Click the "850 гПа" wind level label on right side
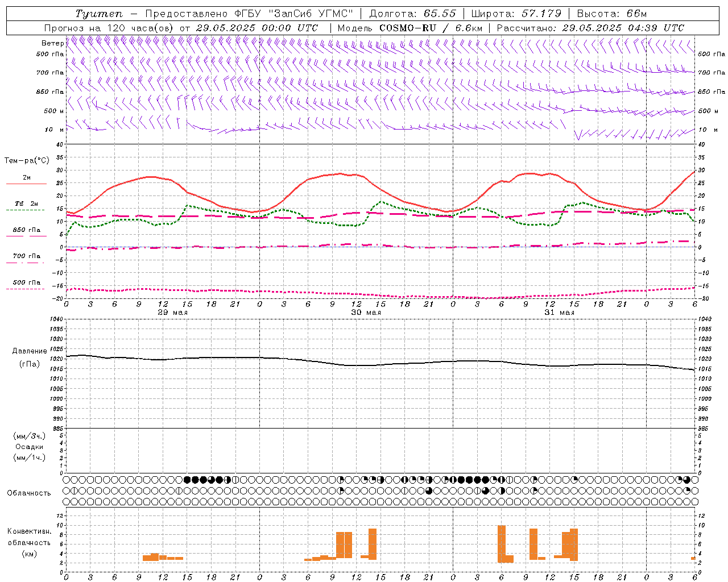This screenshot has height=582, width=728. tap(712, 92)
